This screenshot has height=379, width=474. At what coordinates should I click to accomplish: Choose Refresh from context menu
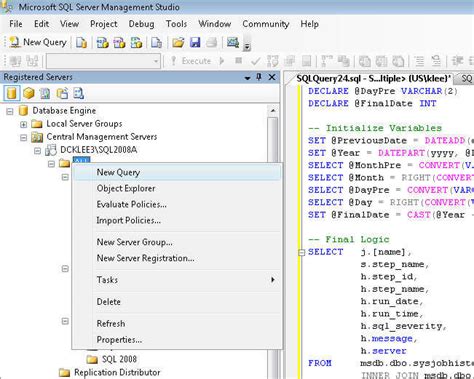pos(177,323)
